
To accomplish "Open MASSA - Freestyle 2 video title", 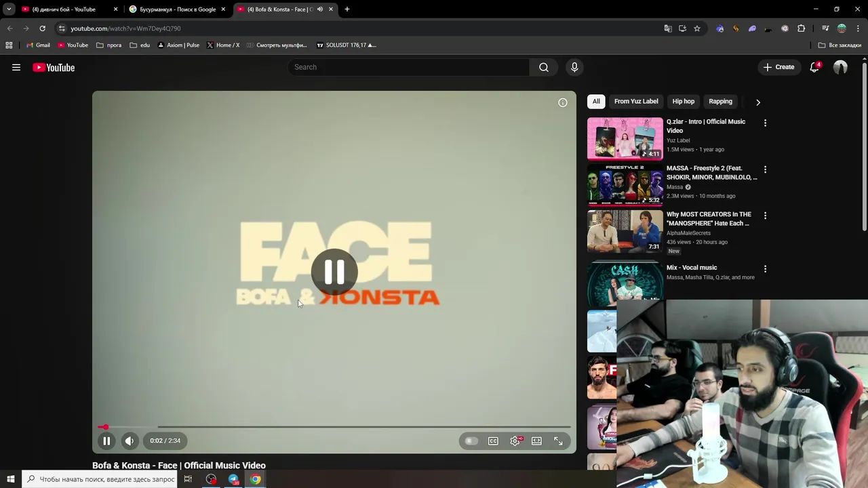I will pyautogui.click(x=711, y=173).
